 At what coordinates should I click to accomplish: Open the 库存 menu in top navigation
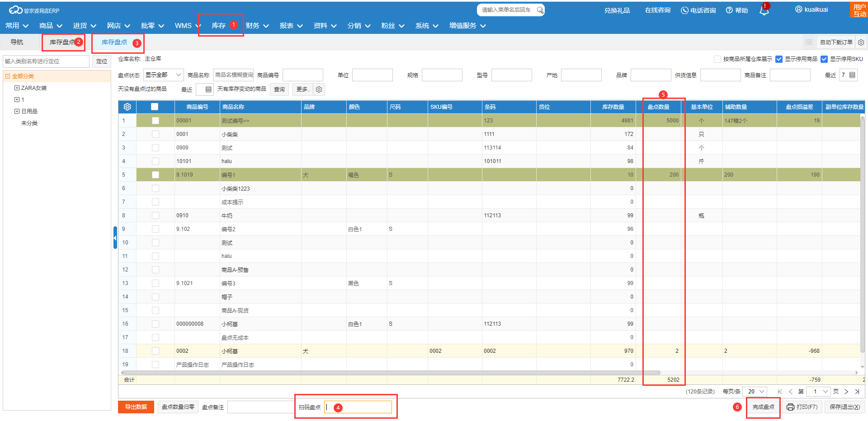click(x=219, y=26)
